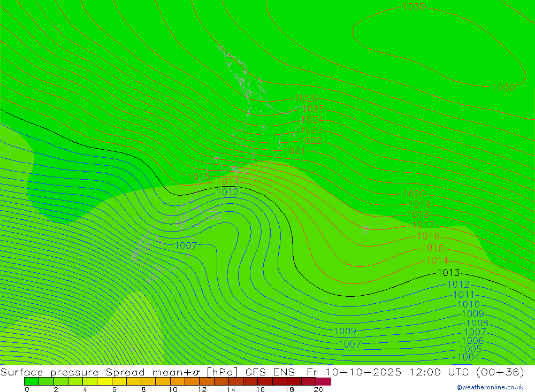The image size is (535, 392).
Task: Click the blue 1010 isobar label
Action: pos(469,304)
